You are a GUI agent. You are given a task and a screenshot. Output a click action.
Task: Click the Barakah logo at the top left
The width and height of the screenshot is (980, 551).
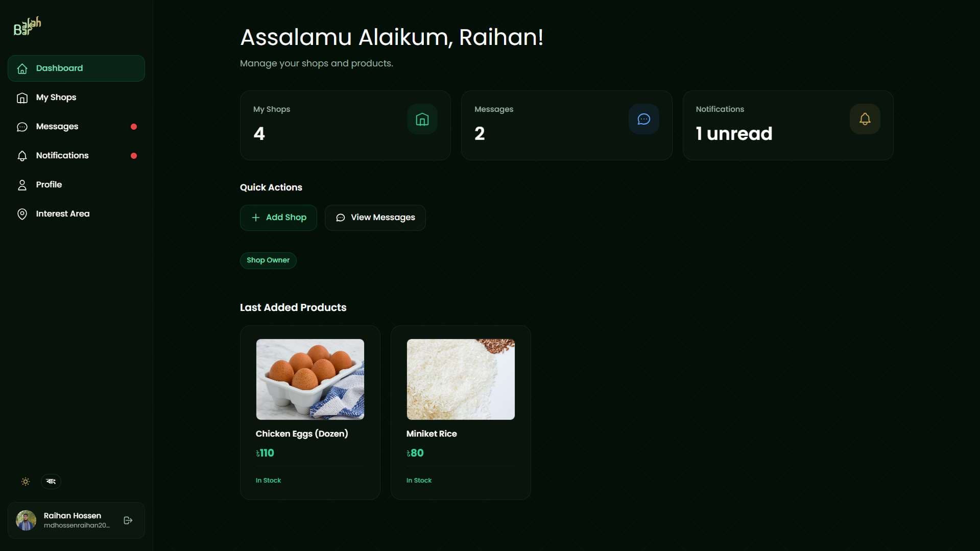pyautogui.click(x=26, y=26)
